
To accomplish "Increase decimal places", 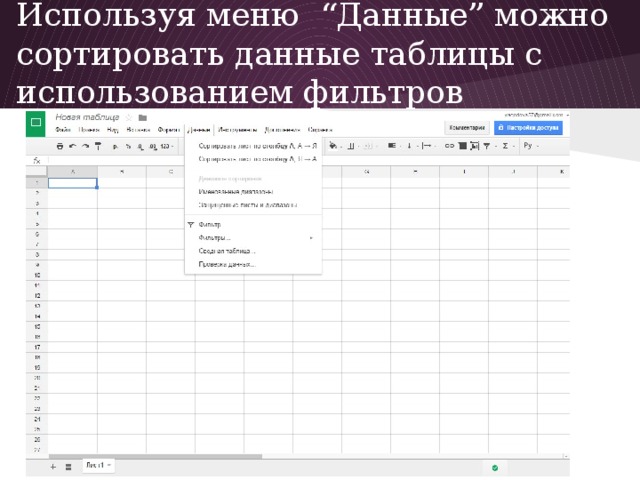I will click(153, 147).
